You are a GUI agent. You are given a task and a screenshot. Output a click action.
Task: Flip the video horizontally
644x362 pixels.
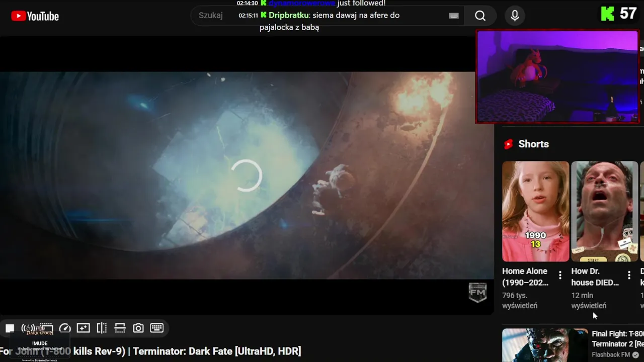click(102, 328)
